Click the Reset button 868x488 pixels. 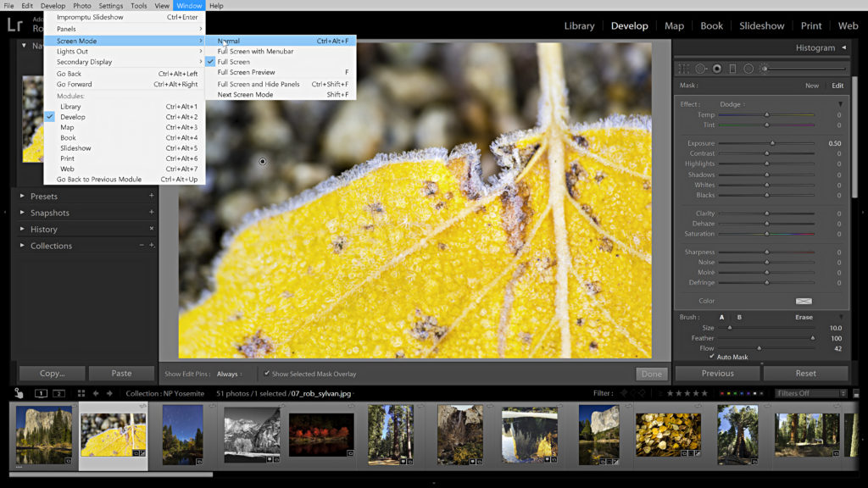coord(805,373)
